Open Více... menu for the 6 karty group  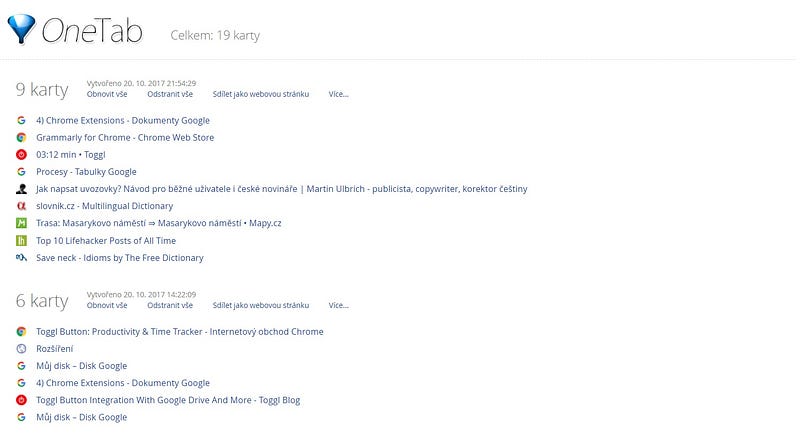pos(338,305)
